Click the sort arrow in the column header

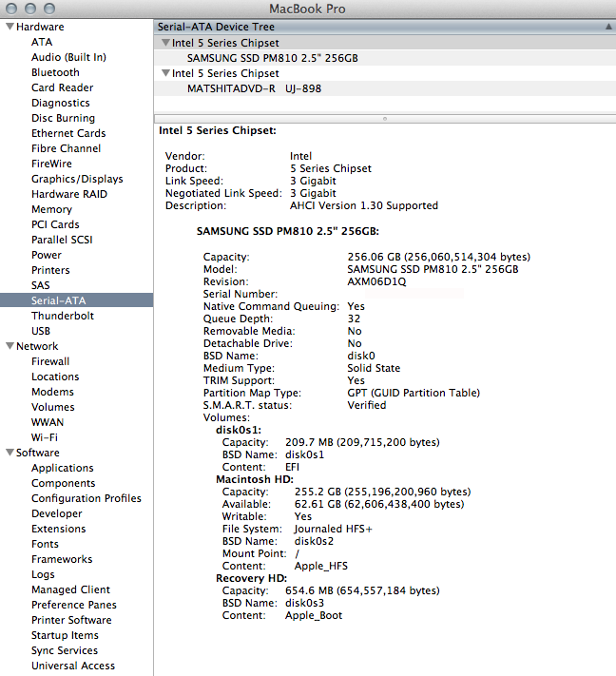606,27
